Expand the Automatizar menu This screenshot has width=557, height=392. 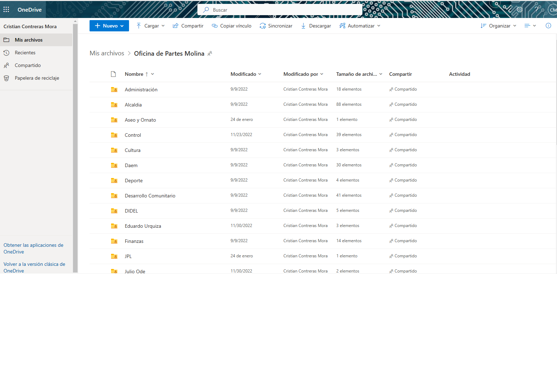click(360, 26)
